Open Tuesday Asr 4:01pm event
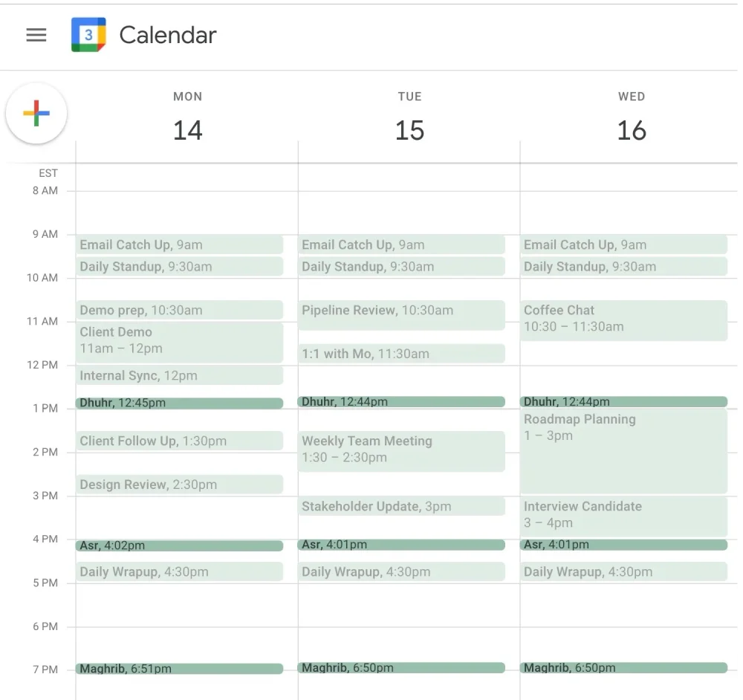Viewport: 743px width, 700px height. (x=401, y=545)
